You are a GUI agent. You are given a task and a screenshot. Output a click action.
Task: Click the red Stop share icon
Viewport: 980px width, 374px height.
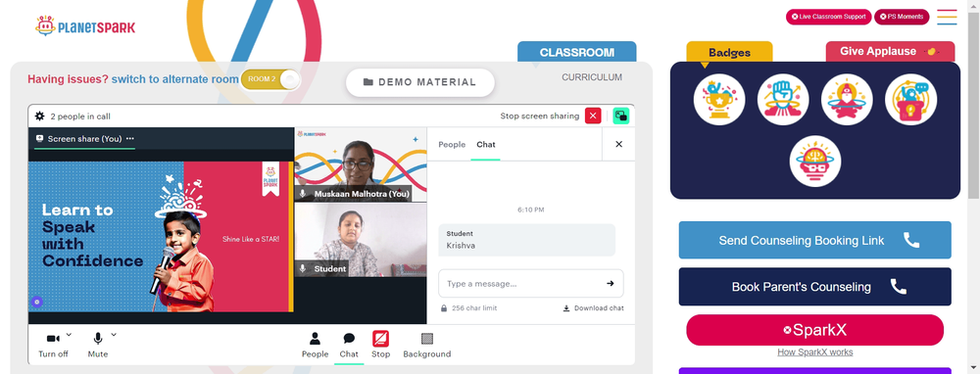pyautogui.click(x=380, y=339)
